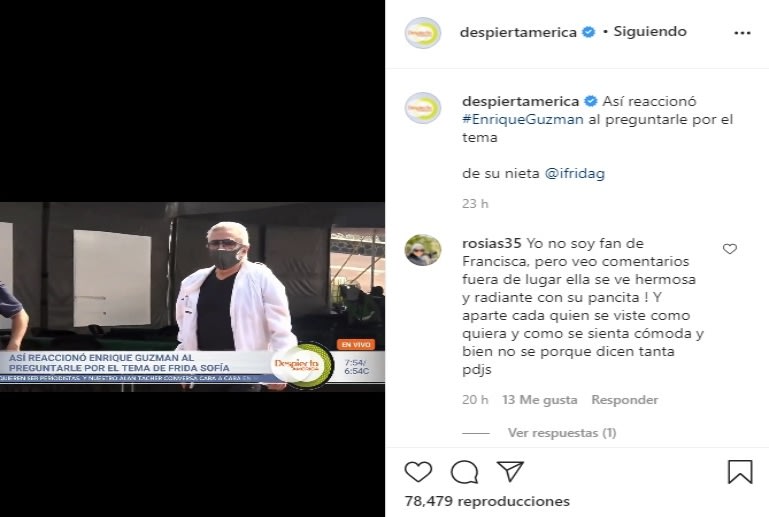Play the Enrique Guzman video
Image resolution: width=769 pixels, height=517 pixels.
point(192,297)
